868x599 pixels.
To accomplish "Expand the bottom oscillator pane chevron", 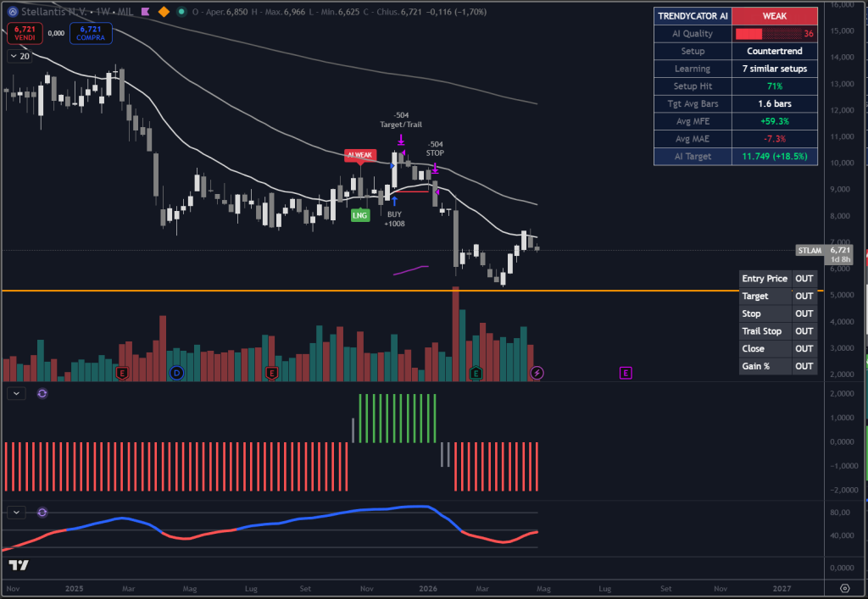I will click(x=14, y=512).
